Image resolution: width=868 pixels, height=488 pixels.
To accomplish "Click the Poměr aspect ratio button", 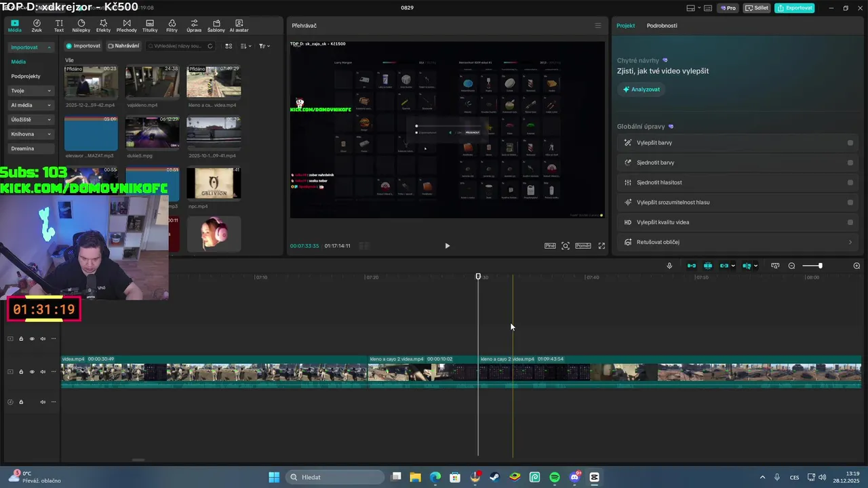I will pos(583,246).
